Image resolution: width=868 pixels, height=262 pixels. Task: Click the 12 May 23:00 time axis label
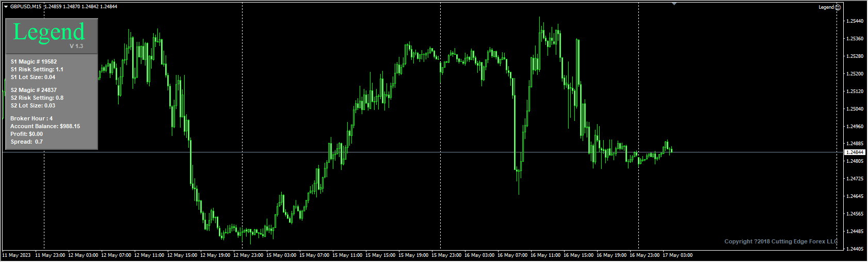[x=248, y=255]
